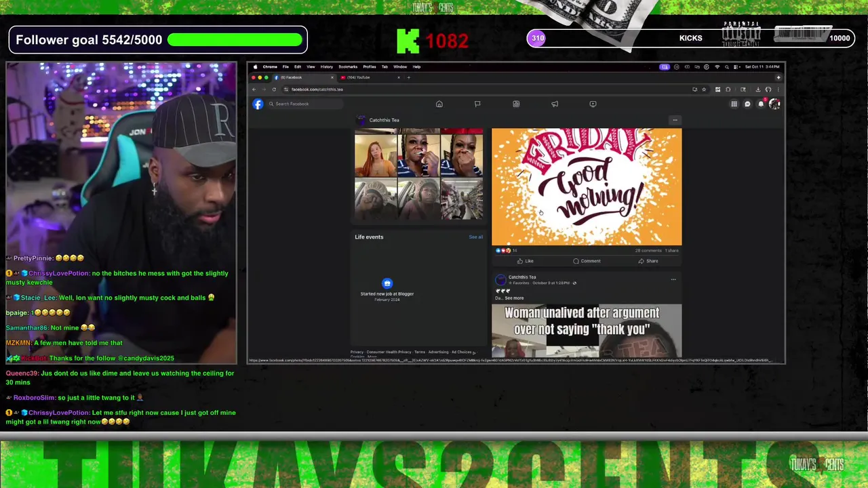The width and height of the screenshot is (868, 488).
Task: Bookmark this page with the star icon
Action: [704, 89]
